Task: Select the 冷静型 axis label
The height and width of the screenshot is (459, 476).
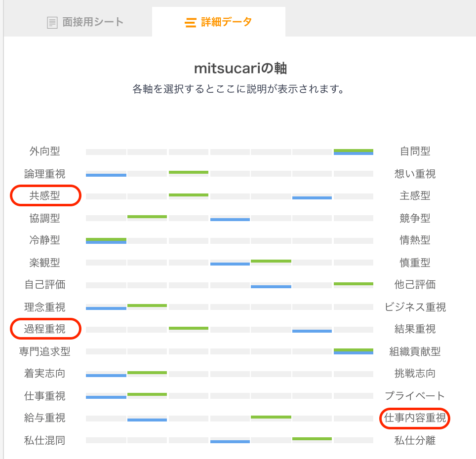Action: coord(45,240)
